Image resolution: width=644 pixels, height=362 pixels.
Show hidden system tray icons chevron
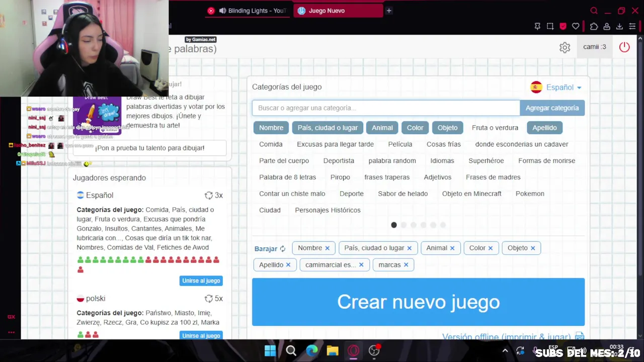(505, 351)
